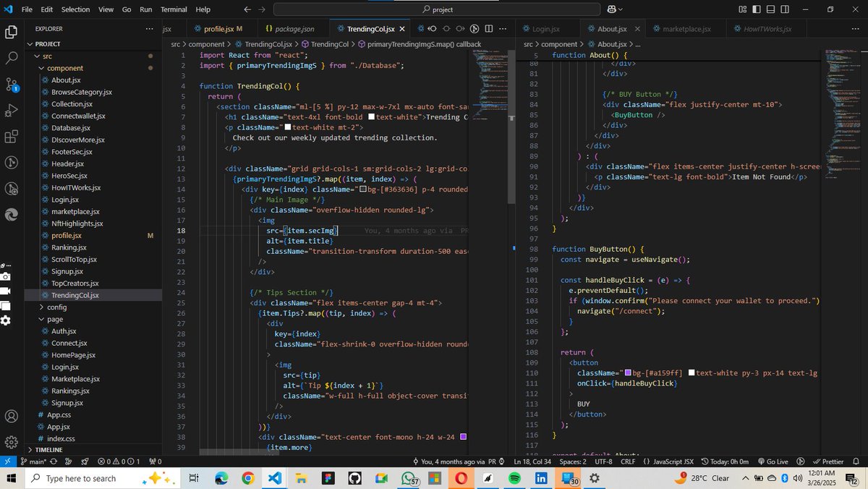Click the #a159ff color swatch in code

(628, 373)
